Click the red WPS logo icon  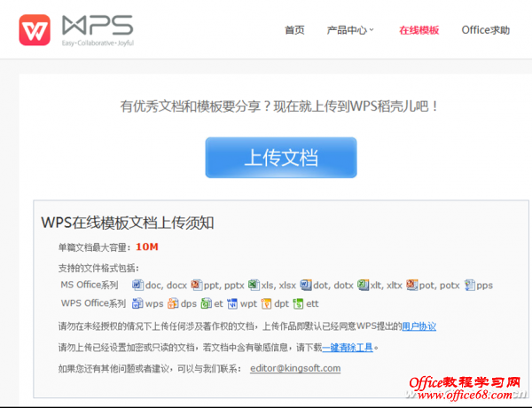click(x=35, y=30)
